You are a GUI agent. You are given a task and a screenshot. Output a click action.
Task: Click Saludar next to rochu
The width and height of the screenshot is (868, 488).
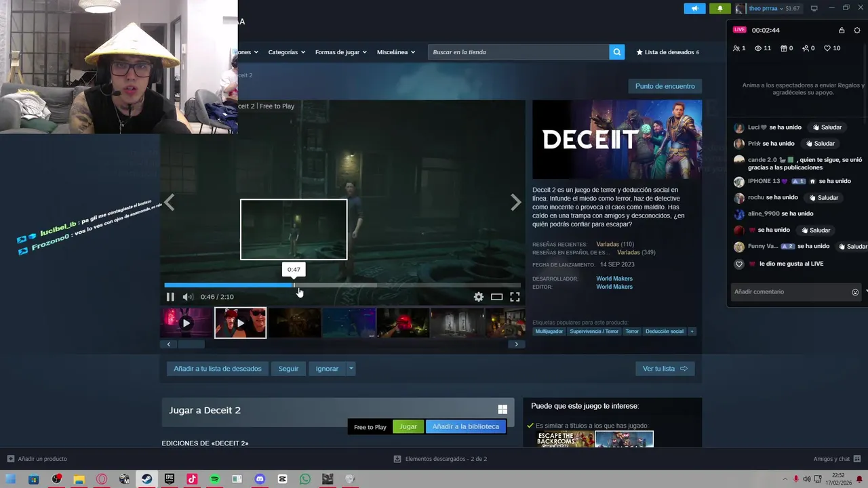point(824,198)
